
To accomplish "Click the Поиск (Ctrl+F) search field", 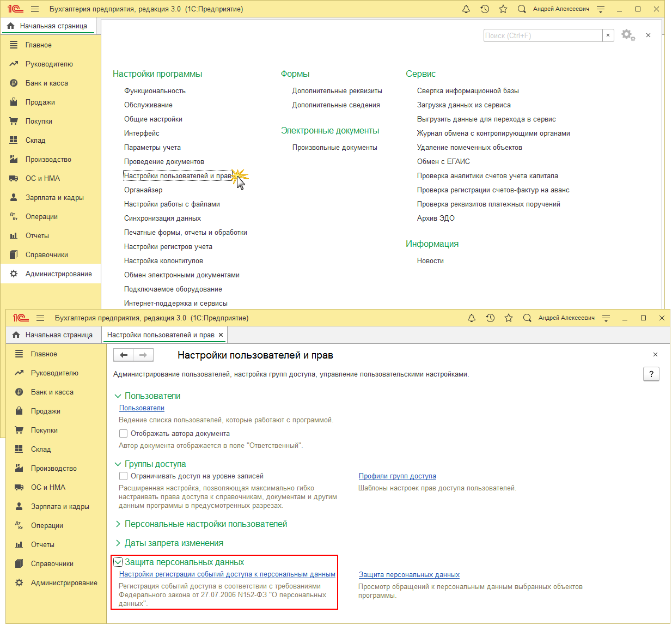I will (x=543, y=35).
